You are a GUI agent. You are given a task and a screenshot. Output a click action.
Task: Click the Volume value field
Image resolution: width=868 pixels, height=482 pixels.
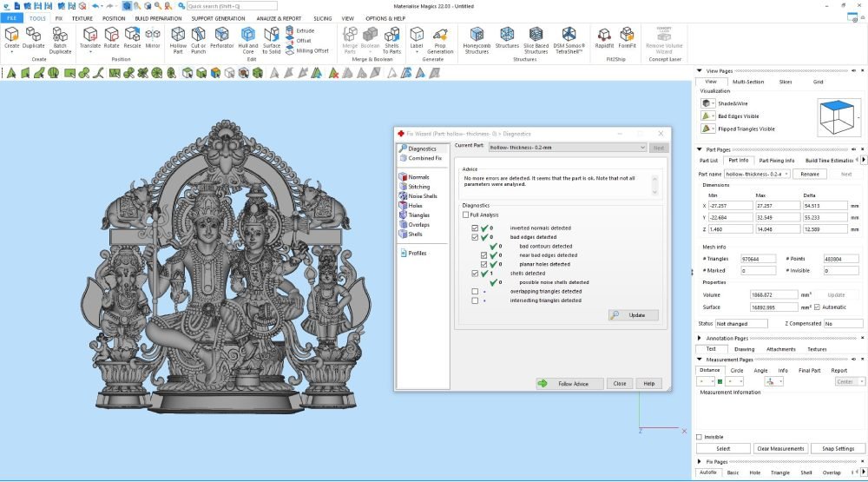pyautogui.click(x=774, y=295)
